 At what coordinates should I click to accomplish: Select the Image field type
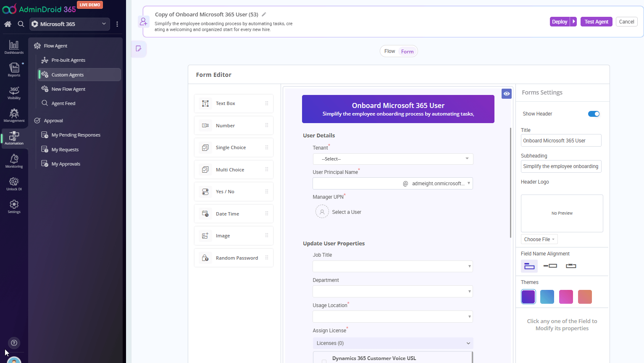(234, 236)
